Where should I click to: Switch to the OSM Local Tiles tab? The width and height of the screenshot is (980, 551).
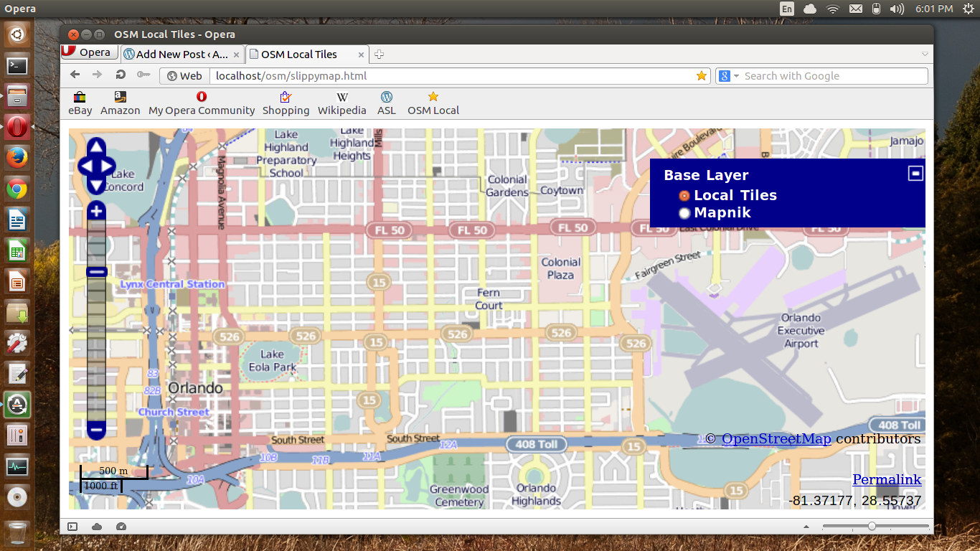coord(307,54)
